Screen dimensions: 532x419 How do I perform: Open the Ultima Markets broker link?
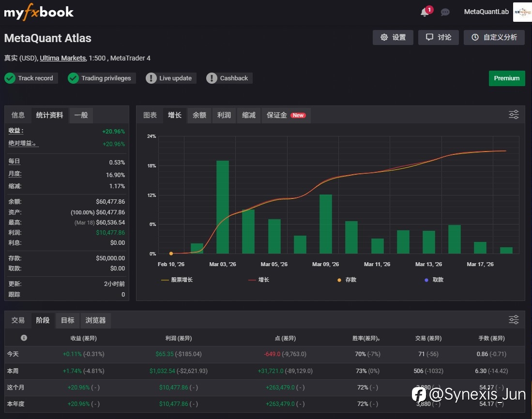(x=63, y=58)
